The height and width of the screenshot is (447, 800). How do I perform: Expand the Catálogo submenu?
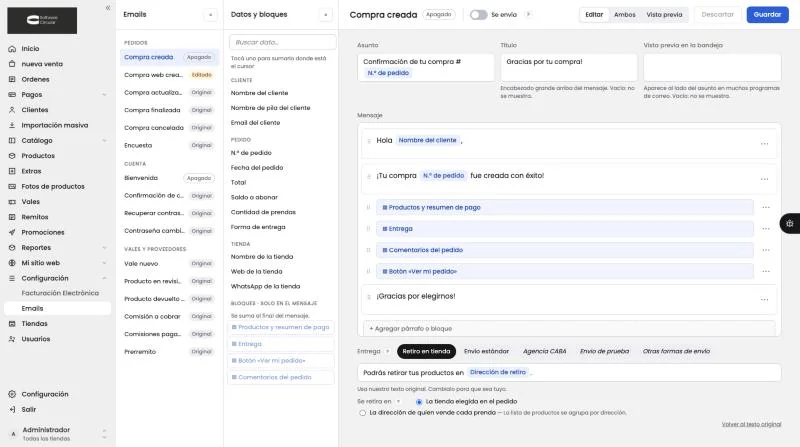tap(104, 140)
